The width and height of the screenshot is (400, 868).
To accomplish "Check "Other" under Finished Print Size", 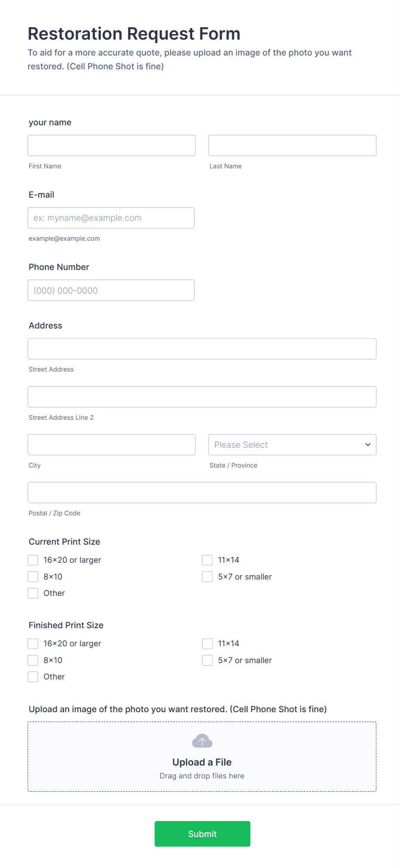I will (33, 676).
